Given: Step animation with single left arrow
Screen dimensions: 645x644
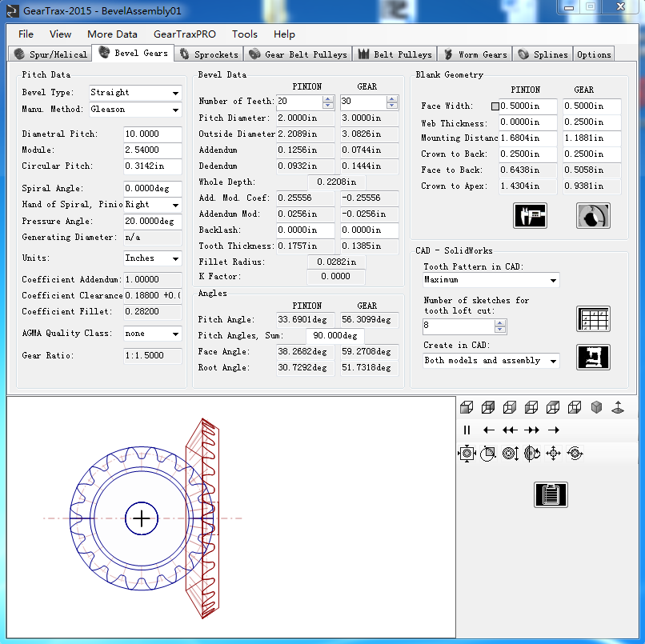Looking at the screenshot, I should [x=489, y=430].
